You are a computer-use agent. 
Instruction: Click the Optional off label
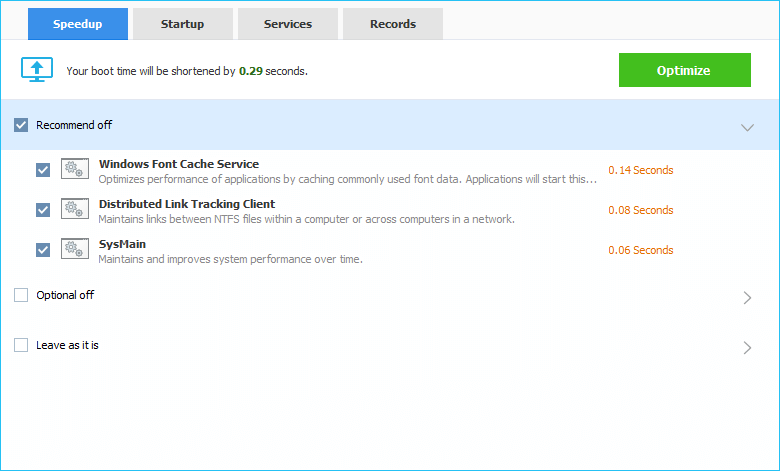click(x=65, y=295)
